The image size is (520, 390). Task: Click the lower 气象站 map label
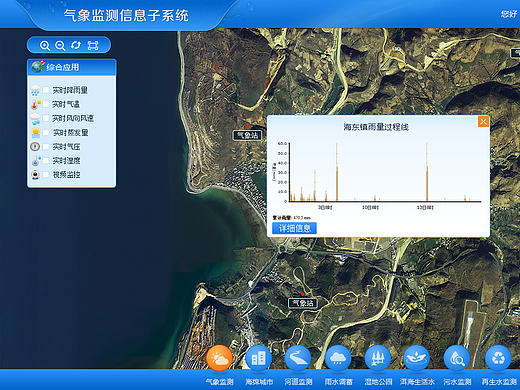pos(303,303)
